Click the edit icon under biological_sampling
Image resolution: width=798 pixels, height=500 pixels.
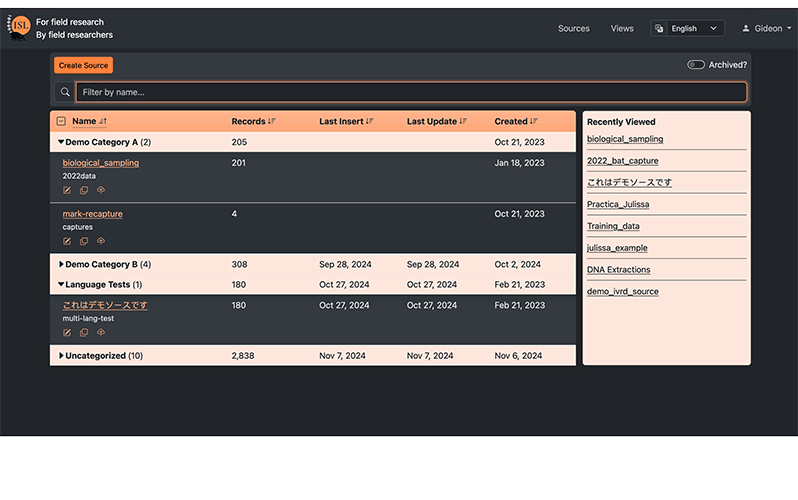[x=67, y=190]
